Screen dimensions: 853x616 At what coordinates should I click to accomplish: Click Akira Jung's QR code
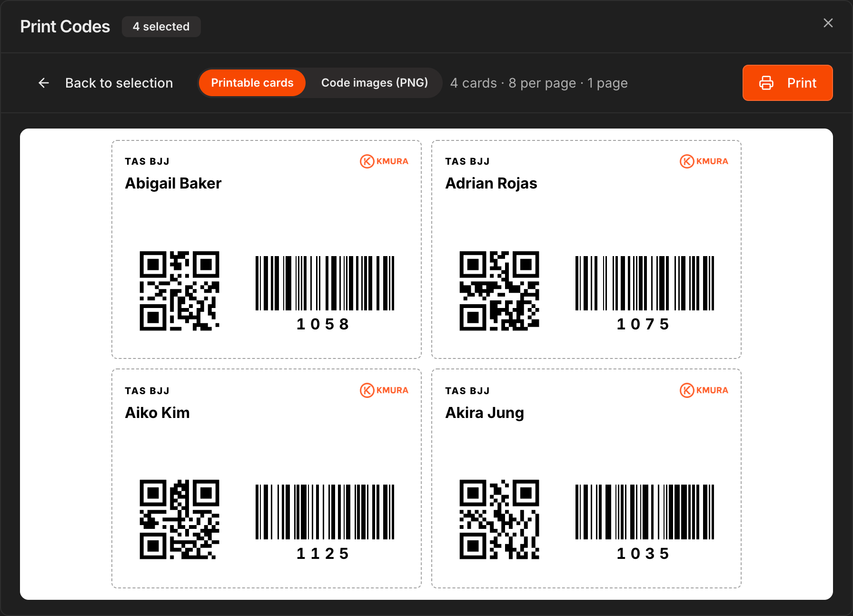[499, 519]
